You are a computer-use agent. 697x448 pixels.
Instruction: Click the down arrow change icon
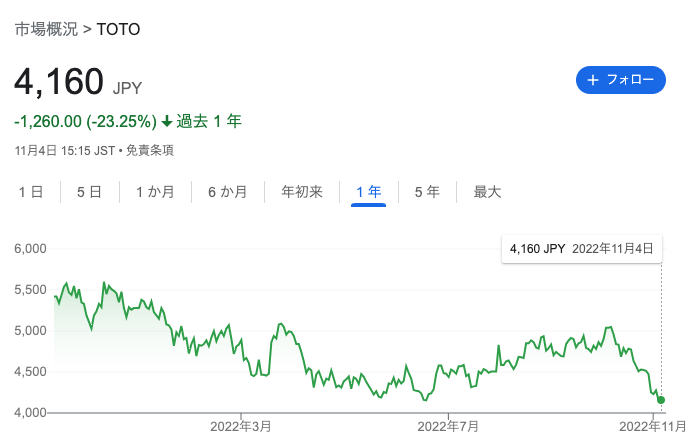[x=167, y=121]
